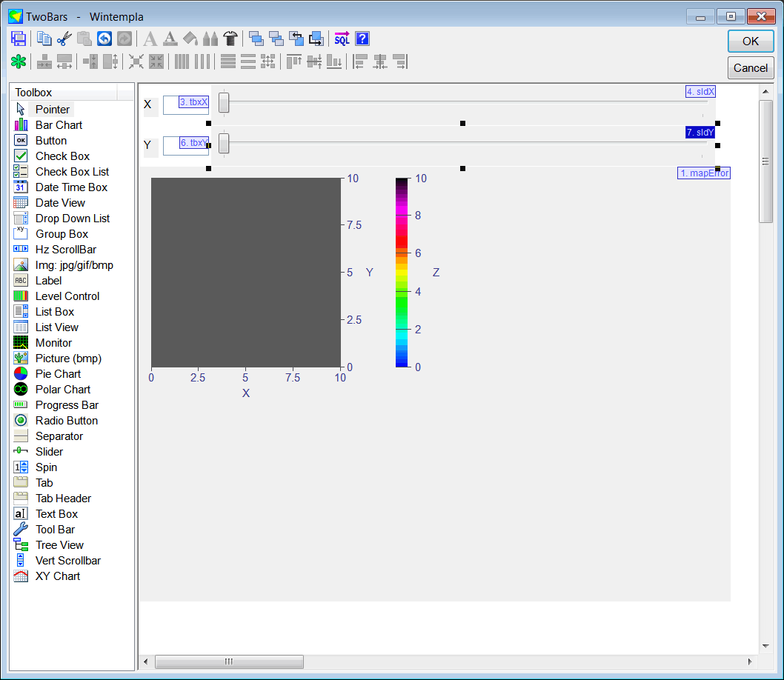Click the redo arrow icon

coord(124,39)
